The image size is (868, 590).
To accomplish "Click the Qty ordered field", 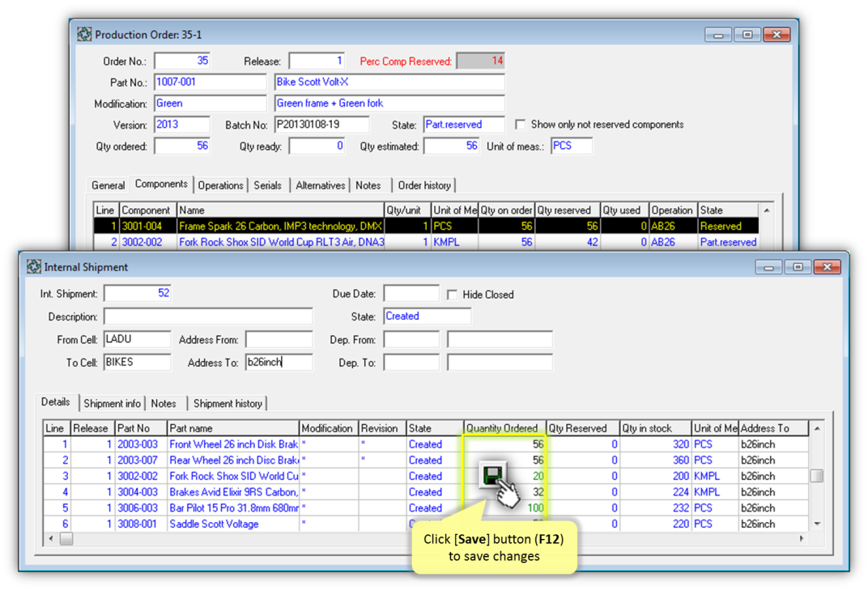I will tap(182, 146).
